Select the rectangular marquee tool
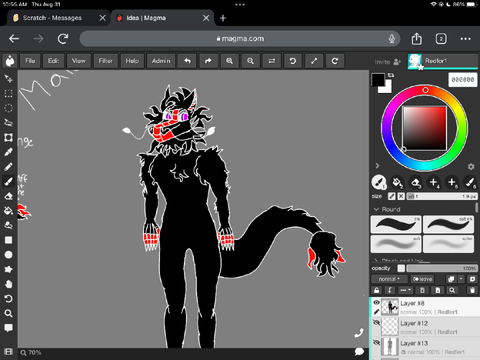 [8, 93]
